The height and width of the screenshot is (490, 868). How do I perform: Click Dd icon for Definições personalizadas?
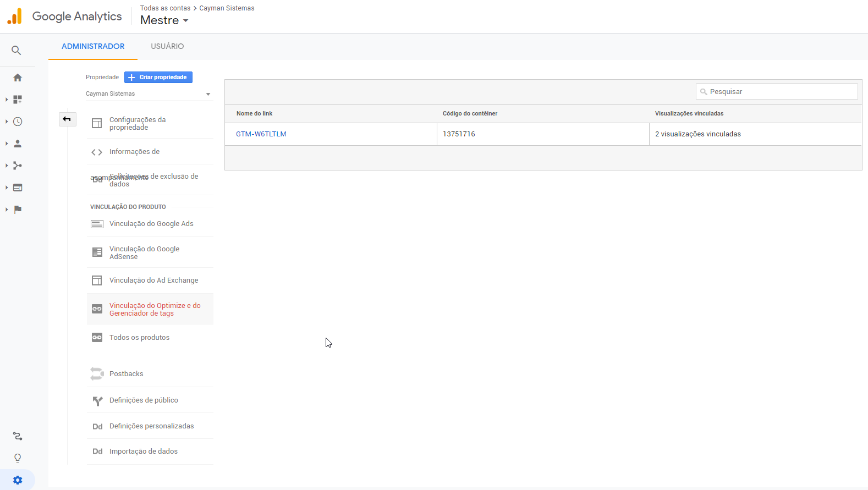pyautogui.click(x=97, y=427)
